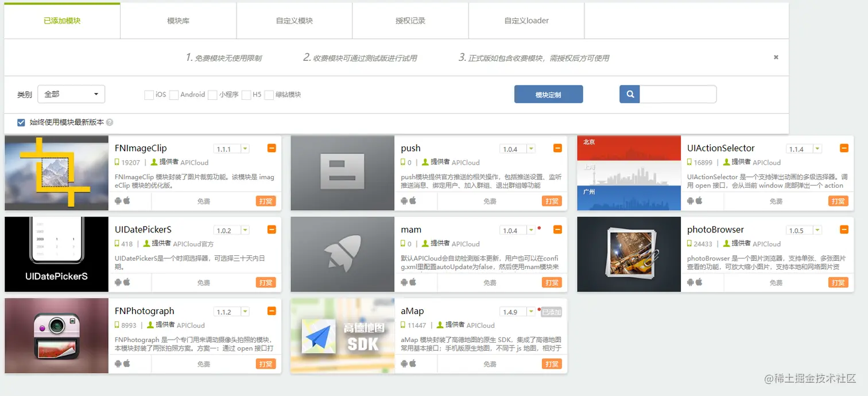Click the provider user icon on UIDatePickerS card

click(146, 243)
